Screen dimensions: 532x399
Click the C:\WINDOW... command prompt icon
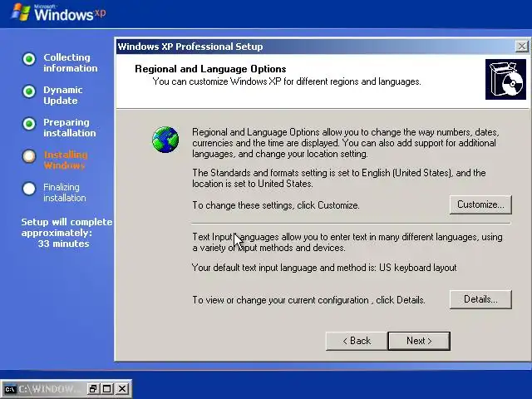click(9, 389)
